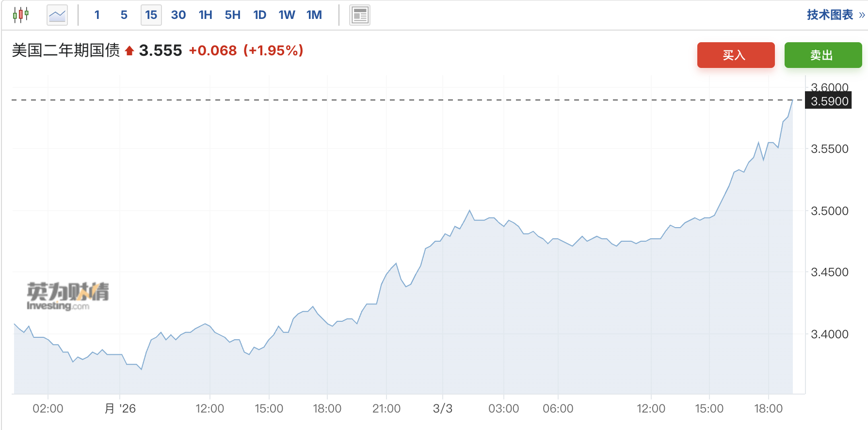
Task: Switch to the 30 minute interval
Action: tap(178, 15)
